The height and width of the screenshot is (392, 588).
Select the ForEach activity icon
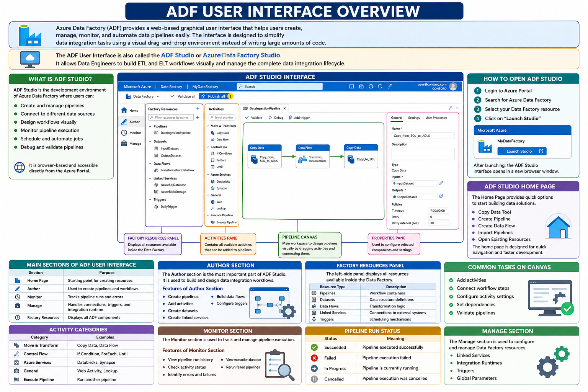(213, 160)
